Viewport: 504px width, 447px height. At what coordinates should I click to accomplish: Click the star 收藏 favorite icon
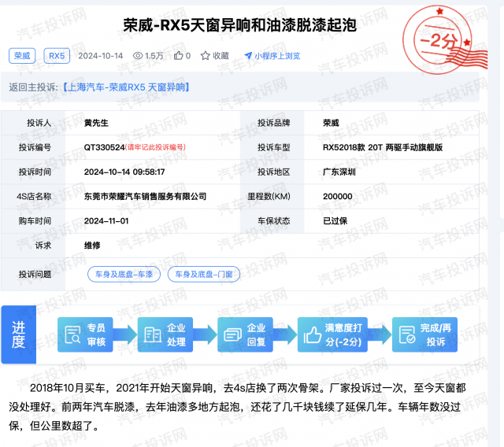click(x=205, y=56)
